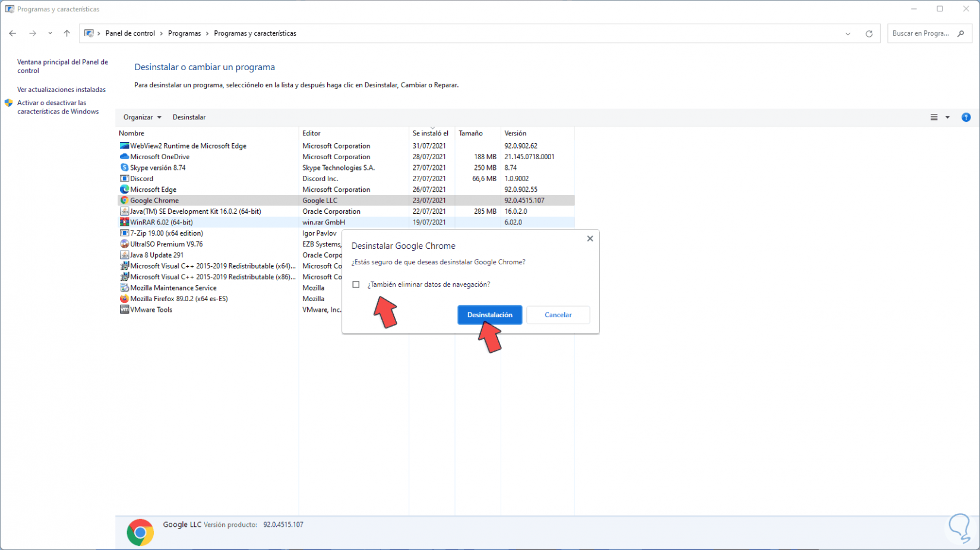Check '¿También eliminar datos de navegación?' box
The height and width of the screenshot is (550, 980).
tap(356, 285)
